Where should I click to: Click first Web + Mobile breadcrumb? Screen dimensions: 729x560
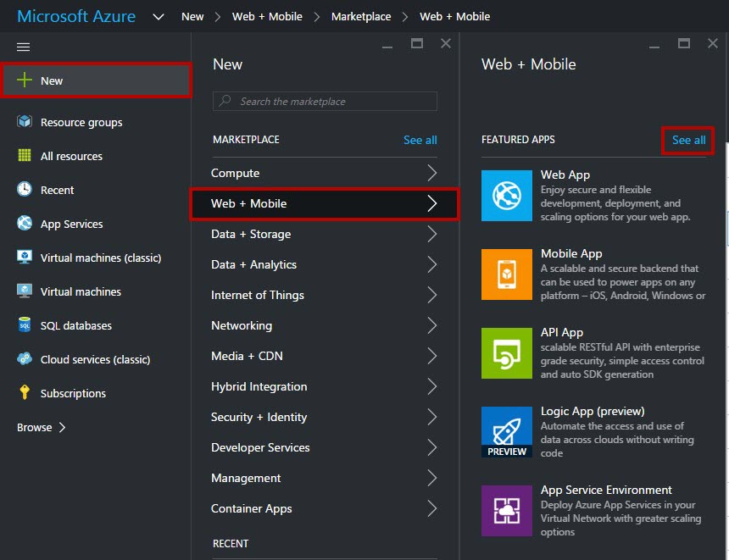(x=267, y=17)
